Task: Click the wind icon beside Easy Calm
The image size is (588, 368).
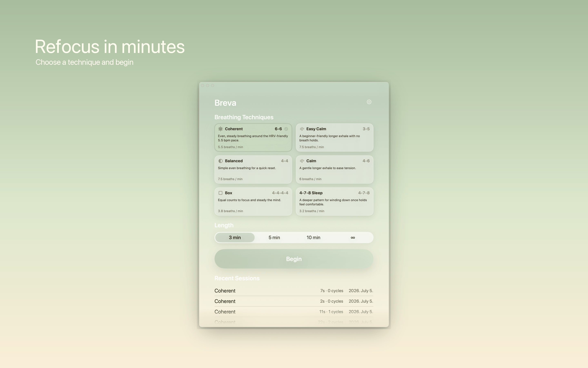Action: pos(302,129)
